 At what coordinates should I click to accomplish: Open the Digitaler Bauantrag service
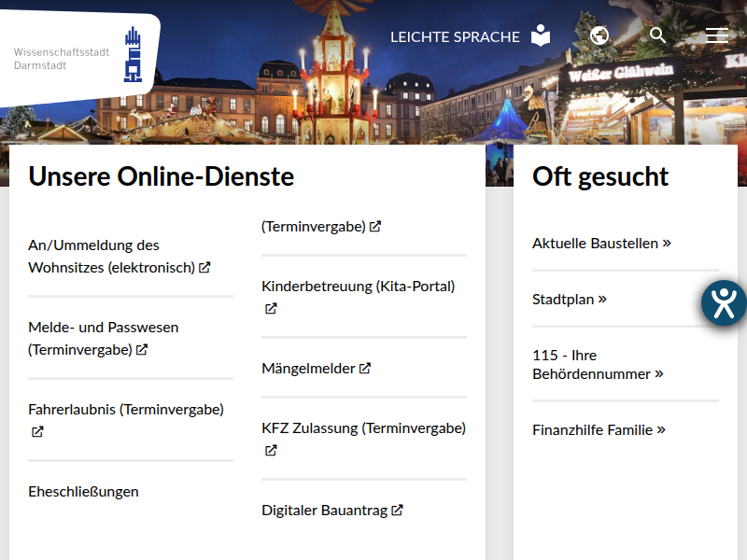pyautogui.click(x=327, y=510)
